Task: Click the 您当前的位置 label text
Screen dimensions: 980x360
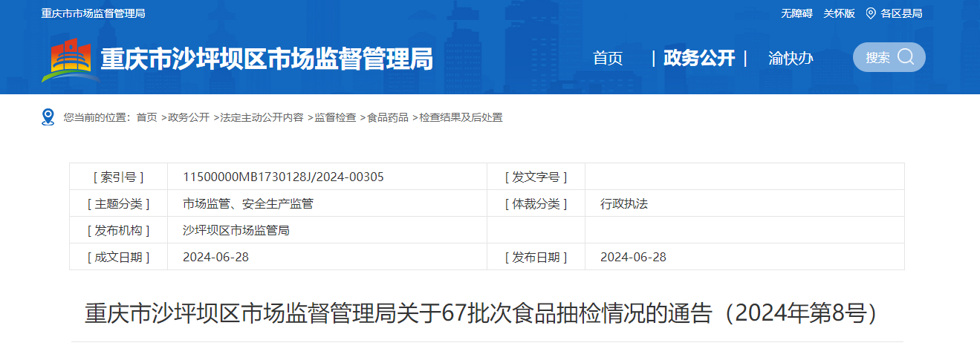Action: tap(97, 117)
